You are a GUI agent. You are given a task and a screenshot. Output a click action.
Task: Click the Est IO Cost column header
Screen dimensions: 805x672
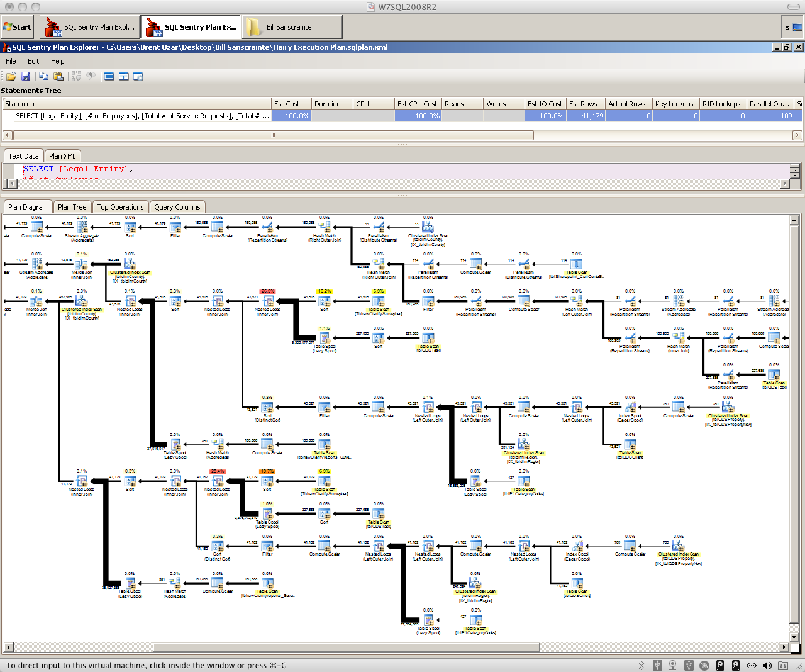pyautogui.click(x=545, y=104)
